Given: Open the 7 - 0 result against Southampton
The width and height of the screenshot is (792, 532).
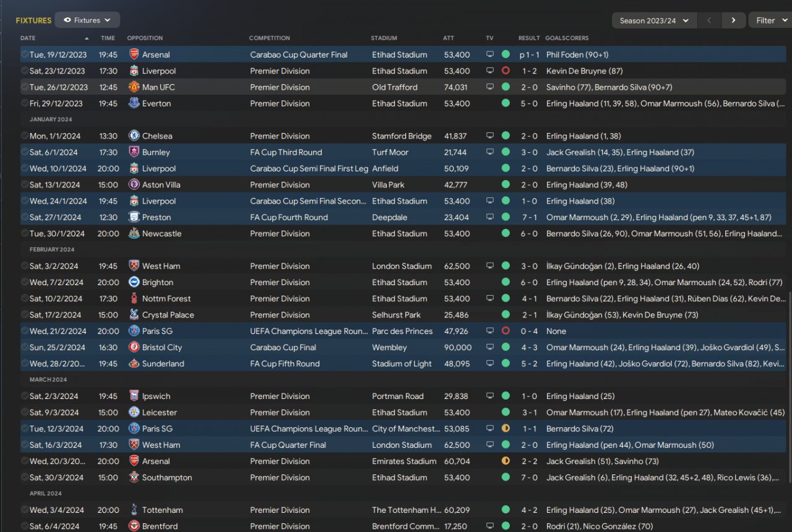Looking at the screenshot, I should (x=529, y=478).
